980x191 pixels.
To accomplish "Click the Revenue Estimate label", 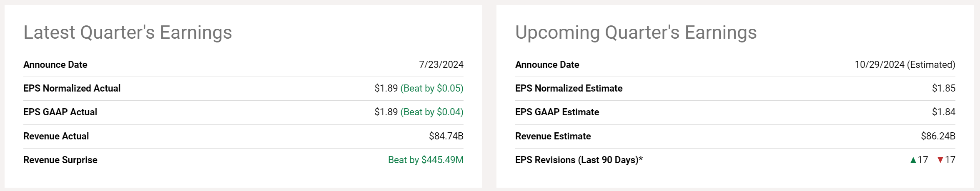I will tap(553, 136).
